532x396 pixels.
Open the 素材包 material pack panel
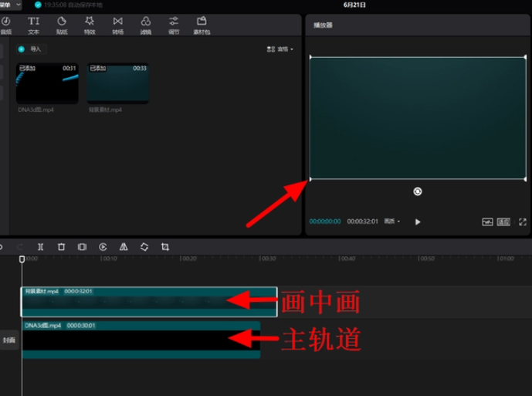tap(202, 25)
